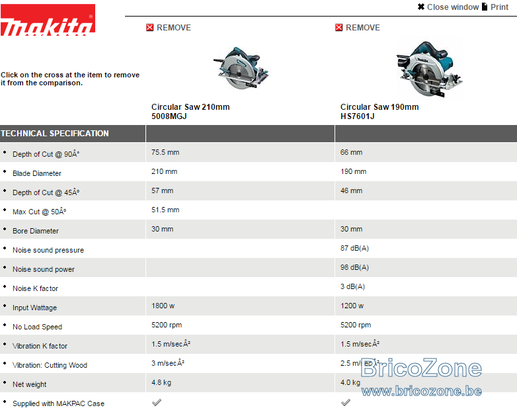Screen dimensions: 517x420
Task: Select the Max Cut @ 50 label
Action: [x=39, y=212]
